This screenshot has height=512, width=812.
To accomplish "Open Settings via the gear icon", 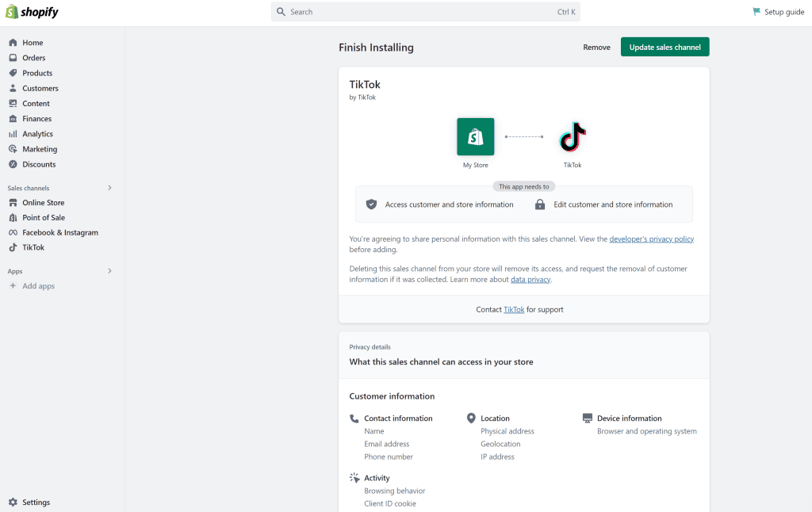I will coord(13,502).
